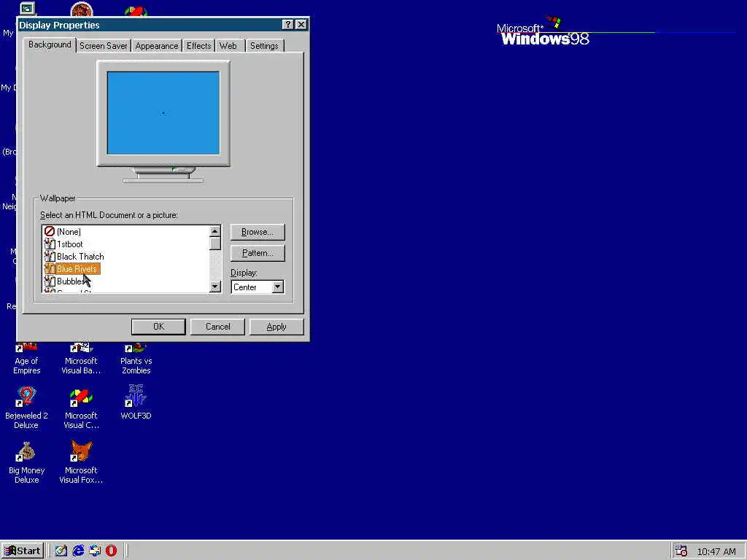Click the wallpaper list scroll down arrow
Image resolution: width=747 pixels, height=560 pixels.
[x=215, y=286]
